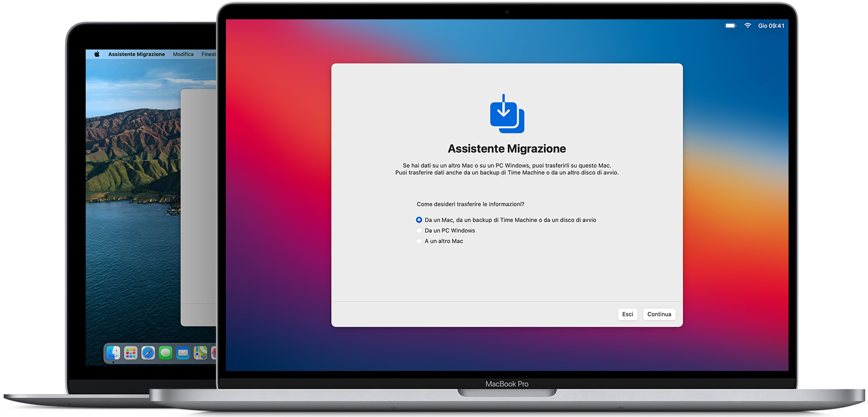This screenshot has width=868, height=417.
Task: Open the Modifica menu
Action: [x=183, y=54]
